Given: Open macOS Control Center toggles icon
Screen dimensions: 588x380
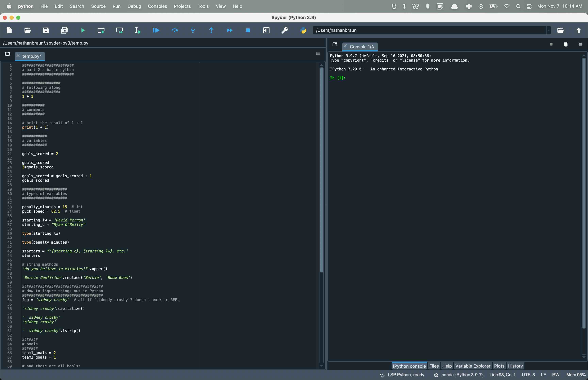Looking at the screenshot, I should (x=529, y=6).
